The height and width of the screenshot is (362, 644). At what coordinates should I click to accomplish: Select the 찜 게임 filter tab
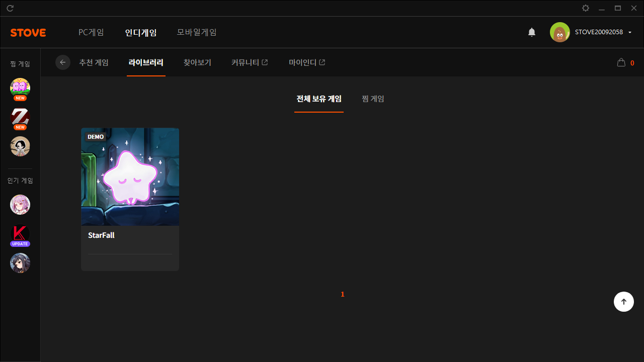[x=373, y=99]
